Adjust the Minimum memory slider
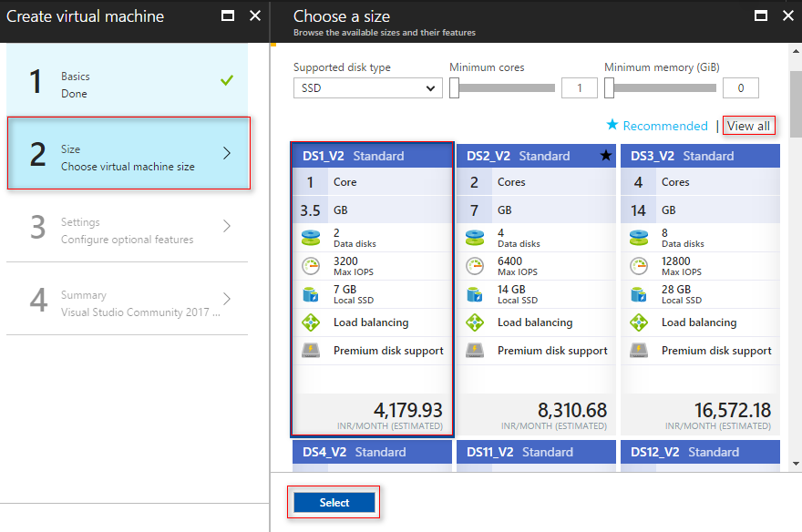This screenshot has width=802, height=532. pos(663,87)
